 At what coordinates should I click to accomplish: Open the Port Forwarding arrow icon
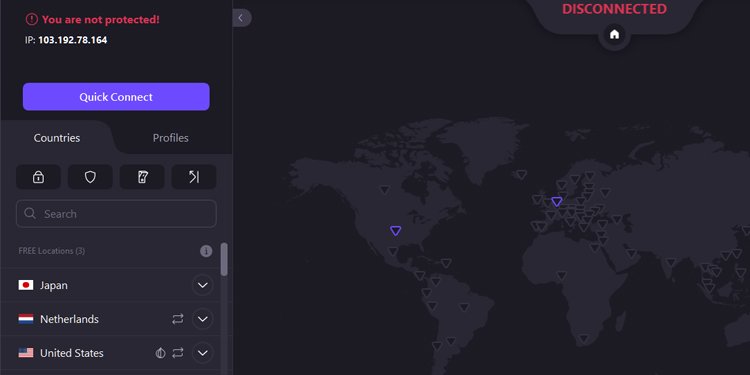pyautogui.click(x=194, y=177)
